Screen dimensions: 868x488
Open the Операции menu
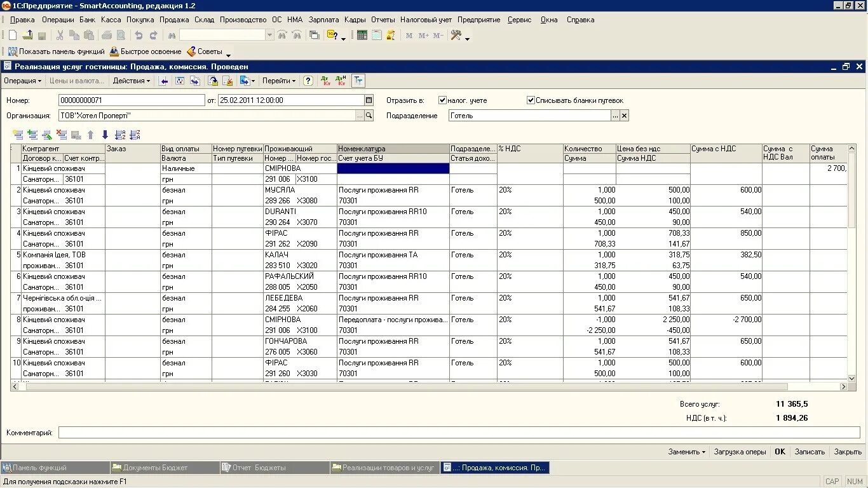tap(58, 20)
